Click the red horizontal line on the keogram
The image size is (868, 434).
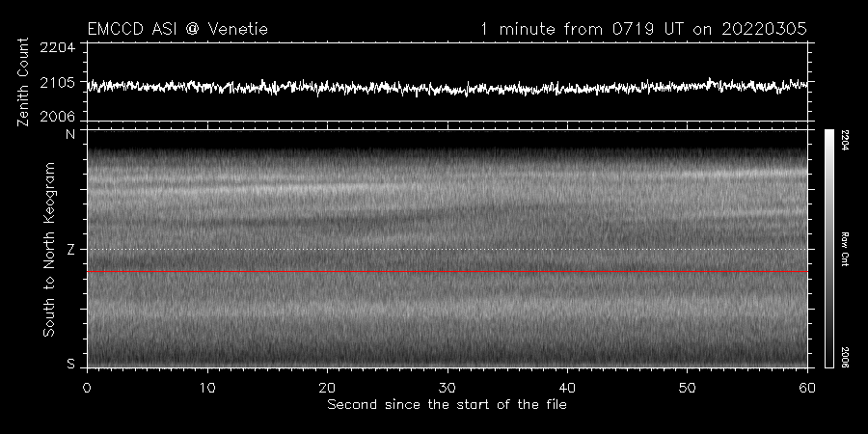pyautogui.click(x=448, y=272)
